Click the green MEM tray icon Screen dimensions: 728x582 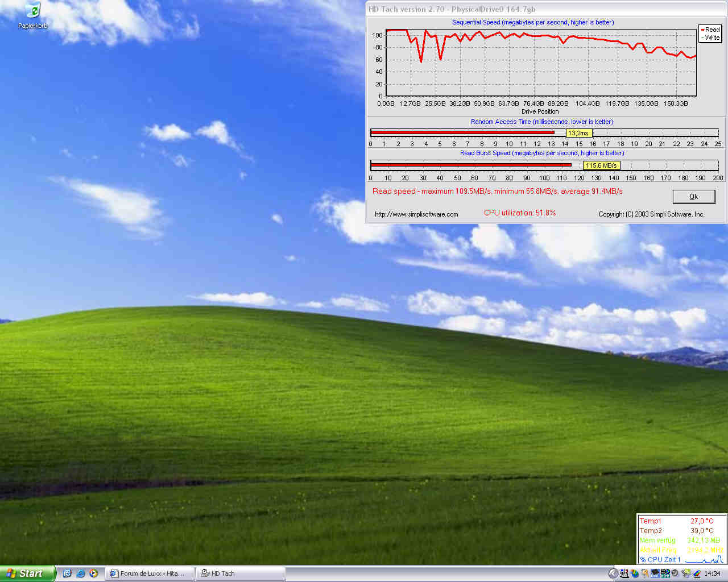click(665, 573)
